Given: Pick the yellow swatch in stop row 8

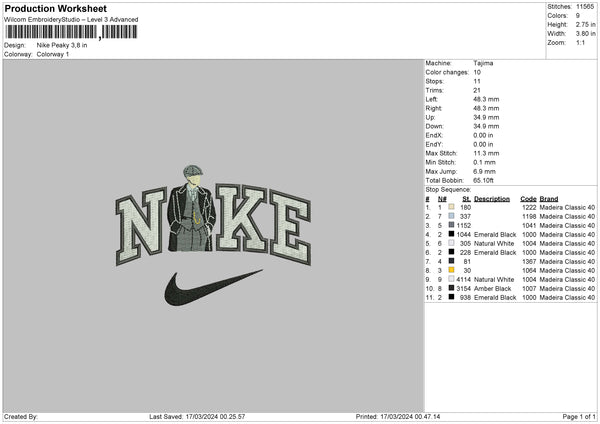Looking at the screenshot, I should [452, 270].
